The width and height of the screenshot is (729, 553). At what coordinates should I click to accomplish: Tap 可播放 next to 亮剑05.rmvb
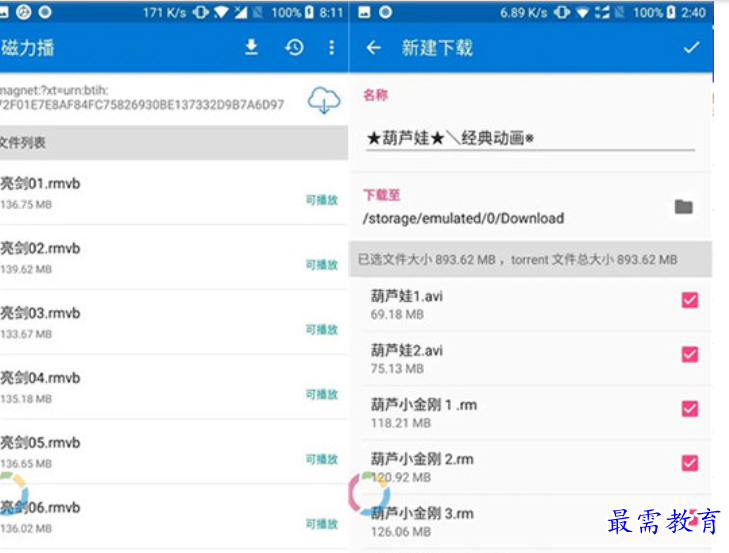pyautogui.click(x=322, y=460)
